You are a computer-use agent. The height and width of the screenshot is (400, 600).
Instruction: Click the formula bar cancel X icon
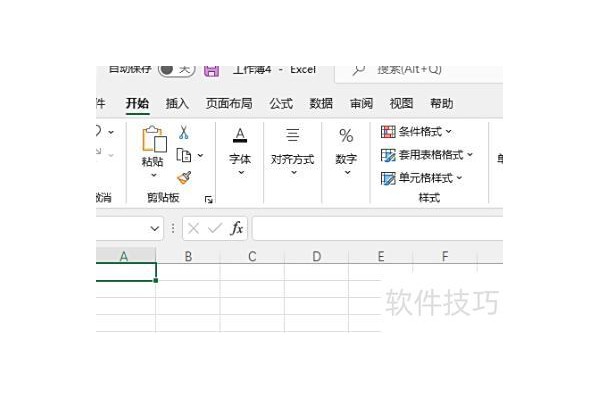point(193,229)
